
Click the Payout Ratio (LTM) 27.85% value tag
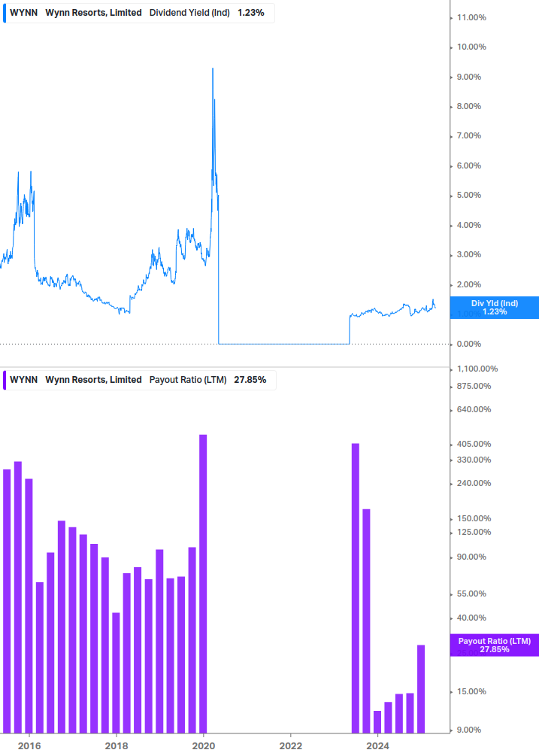(494, 645)
